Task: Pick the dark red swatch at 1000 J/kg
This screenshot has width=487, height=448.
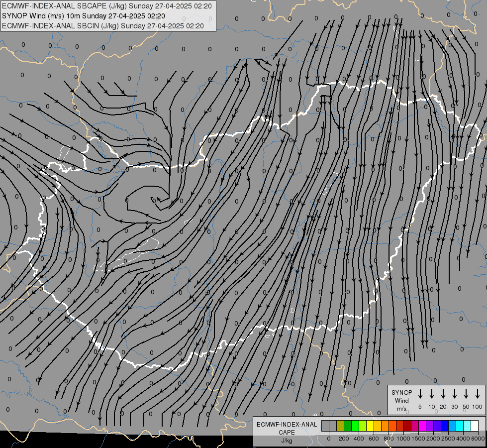Action: [x=407, y=426]
